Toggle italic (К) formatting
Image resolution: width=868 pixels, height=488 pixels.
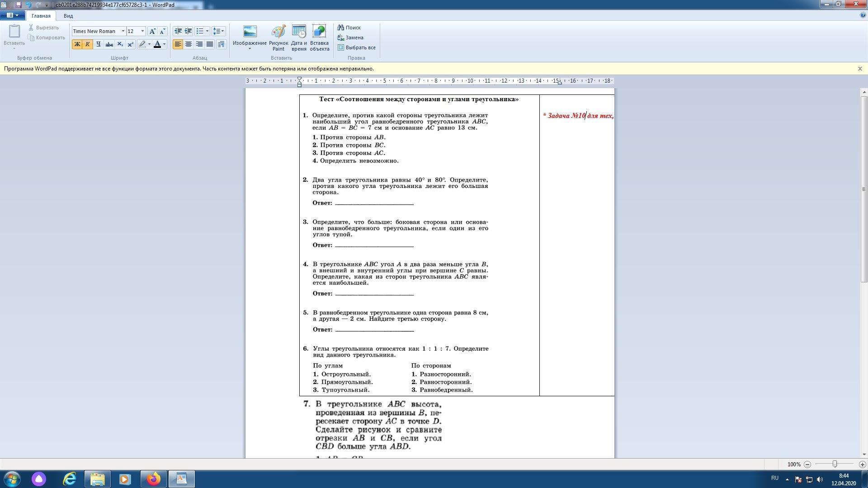[x=87, y=44]
